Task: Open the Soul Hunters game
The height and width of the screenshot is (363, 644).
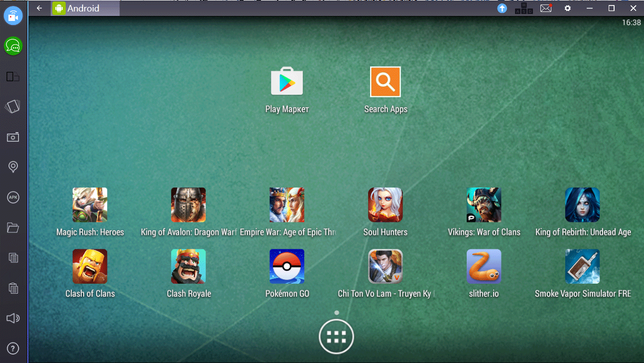Action: point(386,204)
